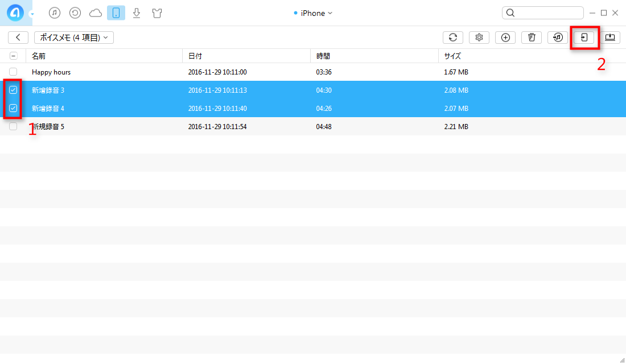Uncheck the 新増録音 4 checkbox

tap(13, 108)
